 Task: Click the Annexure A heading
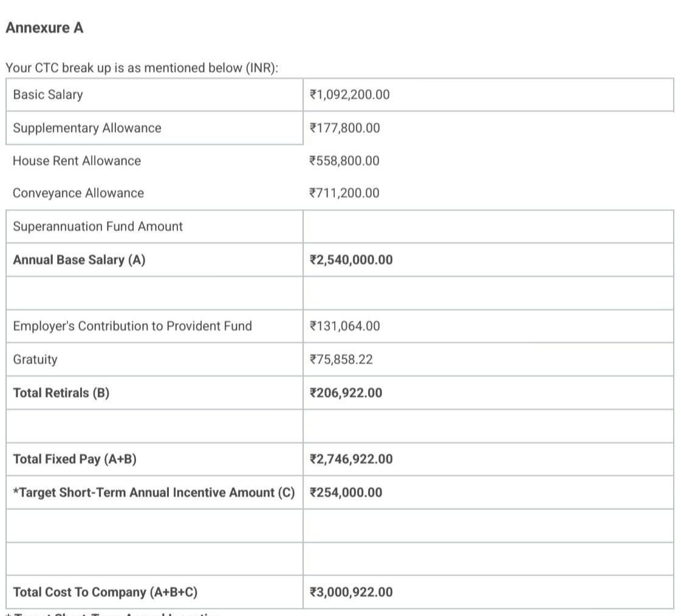pyautogui.click(x=44, y=28)
